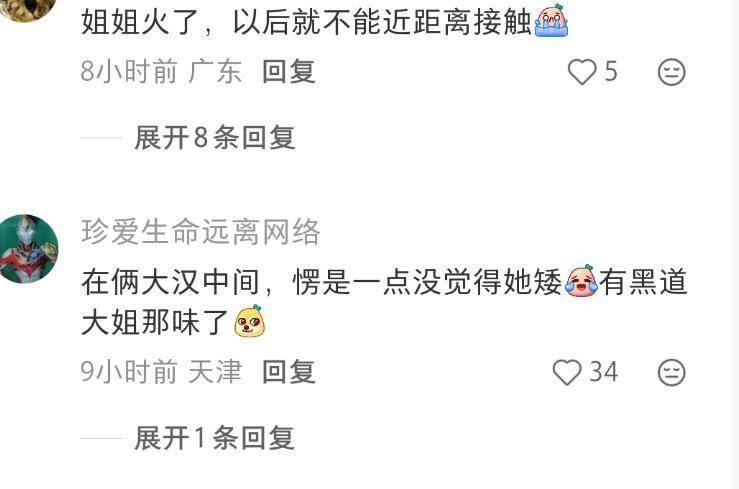This screenshot has height=489, width=739.
Task: Expand 展开1条回复 reply
Action: pos(215,438)
